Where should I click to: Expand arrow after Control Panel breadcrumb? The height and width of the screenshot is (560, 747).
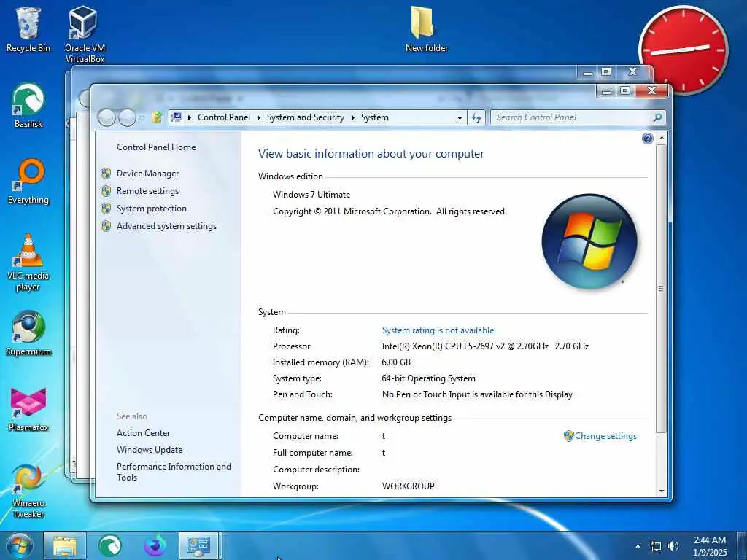click(x=259, y=117)
